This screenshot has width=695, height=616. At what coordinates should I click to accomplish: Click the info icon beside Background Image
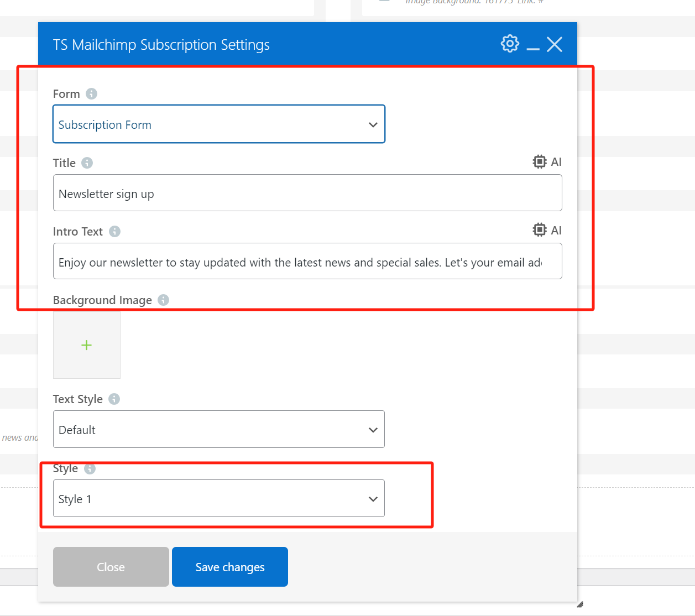[x=163, y=300]
